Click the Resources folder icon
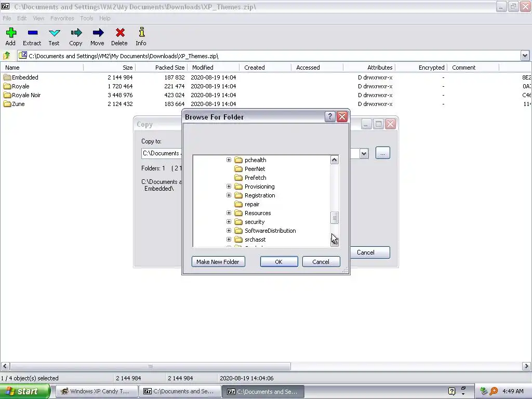The image size is (532, 399). pos(238,212)
